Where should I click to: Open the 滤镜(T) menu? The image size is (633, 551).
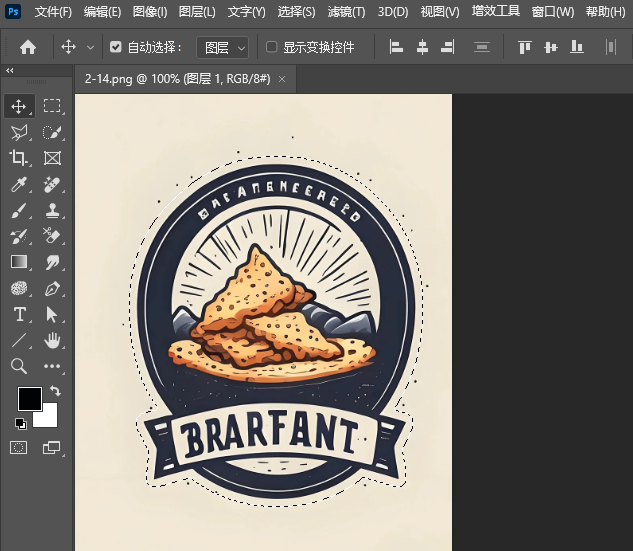coord(346,12)
